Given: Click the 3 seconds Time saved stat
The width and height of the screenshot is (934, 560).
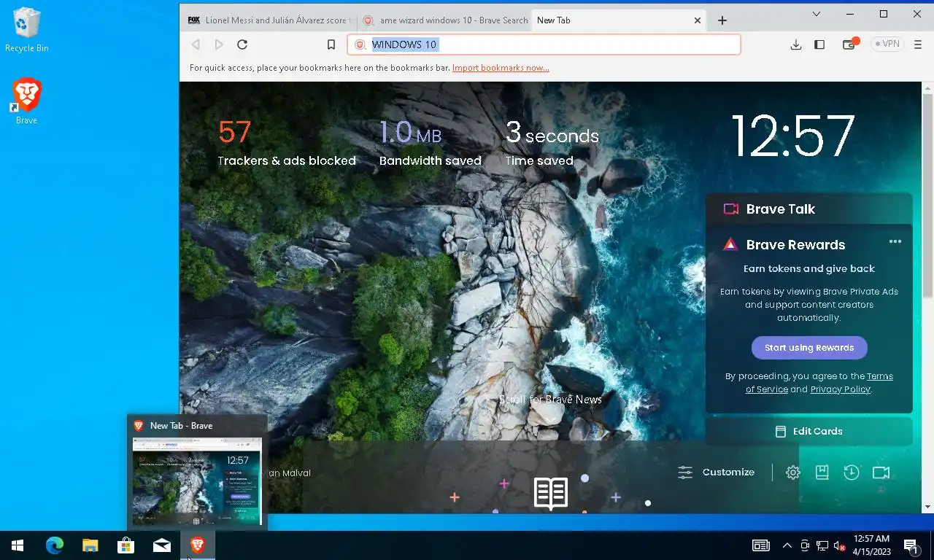Looking at the screenshot, I should click(552, 143).
